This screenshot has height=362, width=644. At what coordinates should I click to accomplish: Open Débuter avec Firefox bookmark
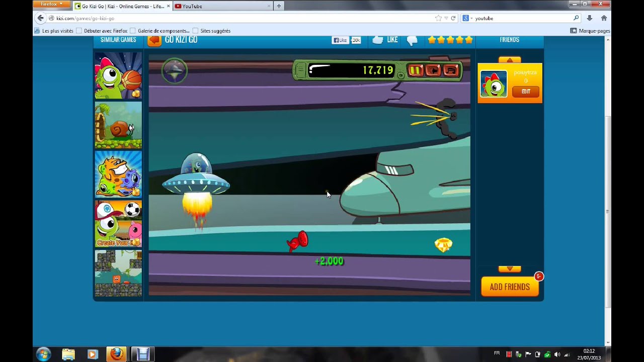coord(102,31)
